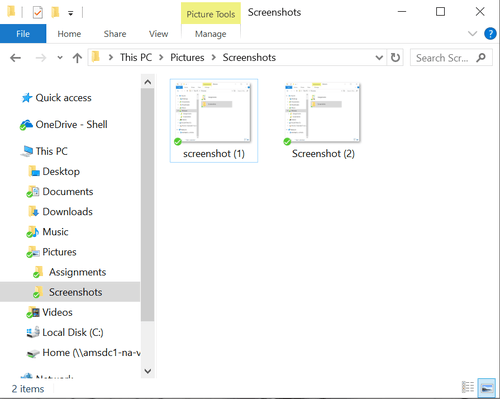
Task: Open the Customize Quick Access Toolbar dropdown
Action: tap(71, 13)
